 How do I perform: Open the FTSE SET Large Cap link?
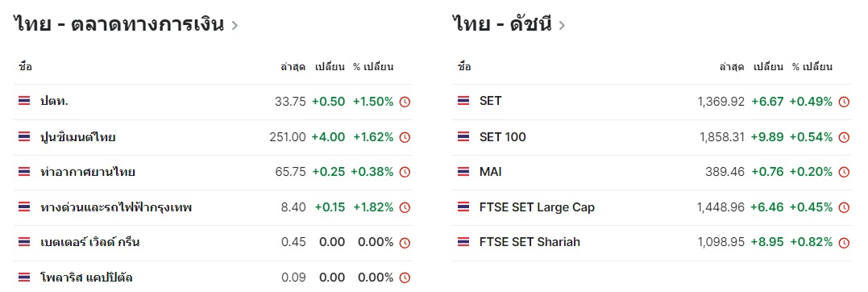[537, 208]
